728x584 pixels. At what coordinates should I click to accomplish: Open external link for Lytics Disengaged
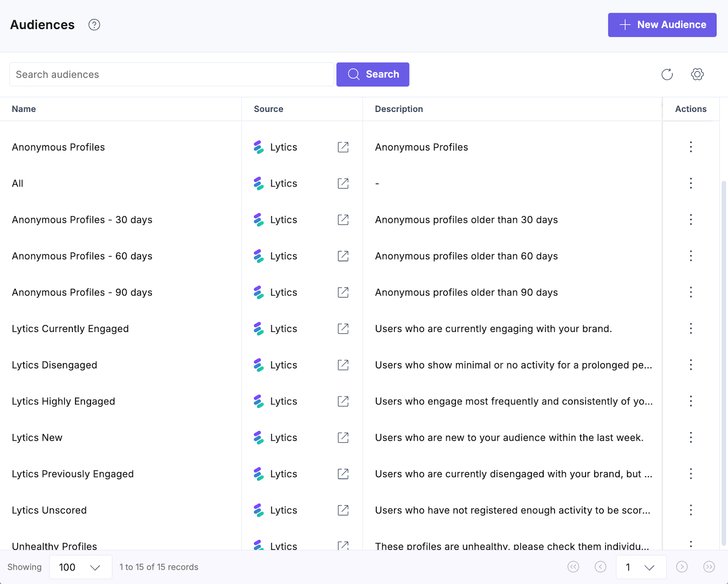point(343,365)
